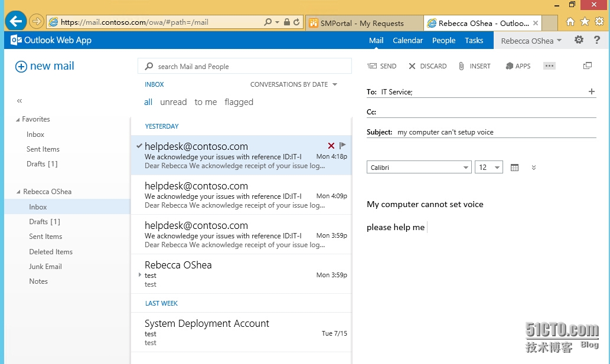Screen dimensions: 610x364
Task: Click the lock security icon in address bar
Action: pyautogui.click(x=287, y=22)
